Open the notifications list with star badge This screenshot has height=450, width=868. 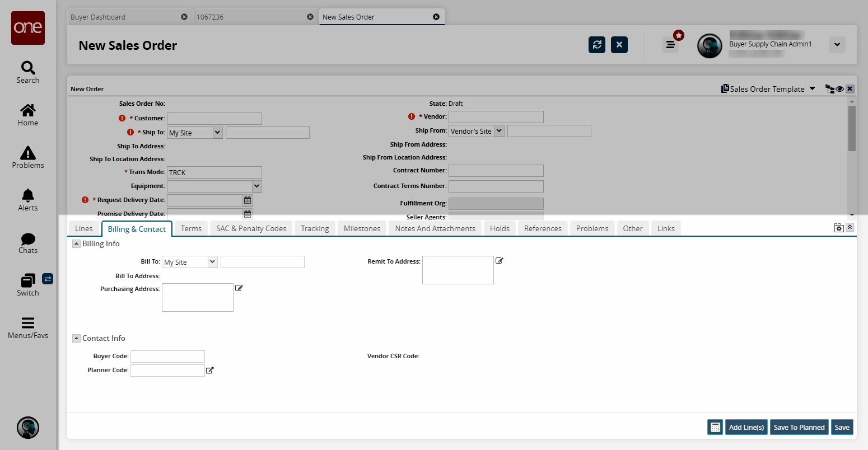(670, 45)
